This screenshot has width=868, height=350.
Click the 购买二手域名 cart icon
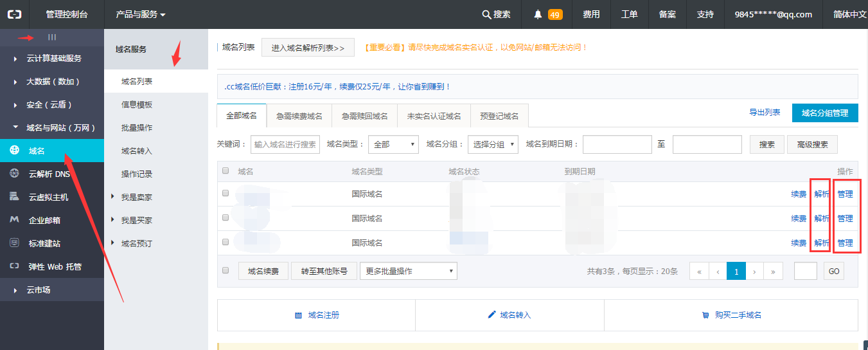coord(705,315)
